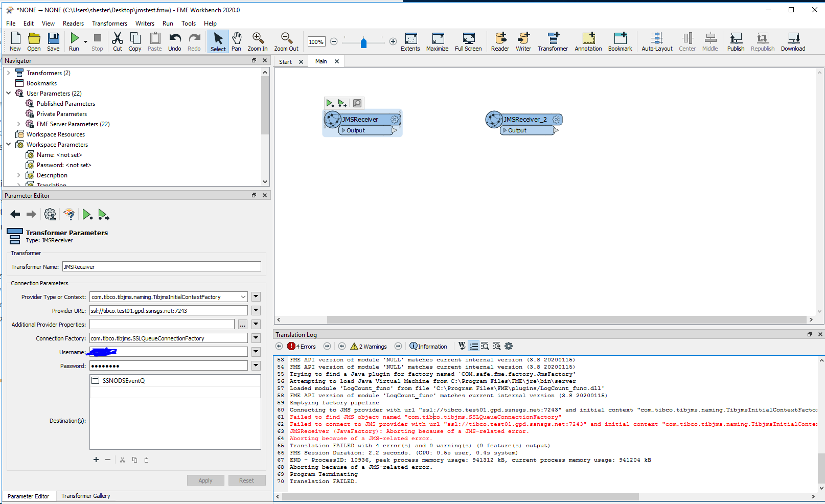
Task: Toggle line numbers in Translation Log
Action: 473,346
